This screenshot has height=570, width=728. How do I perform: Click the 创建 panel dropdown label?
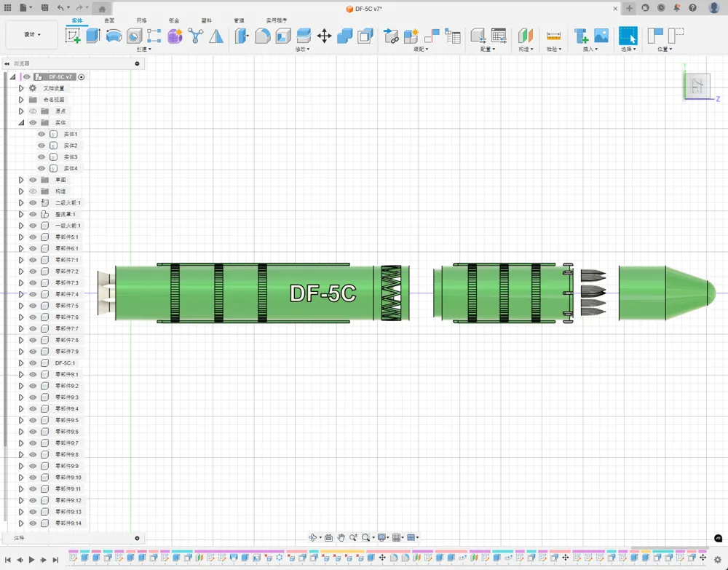click(143, 50)
